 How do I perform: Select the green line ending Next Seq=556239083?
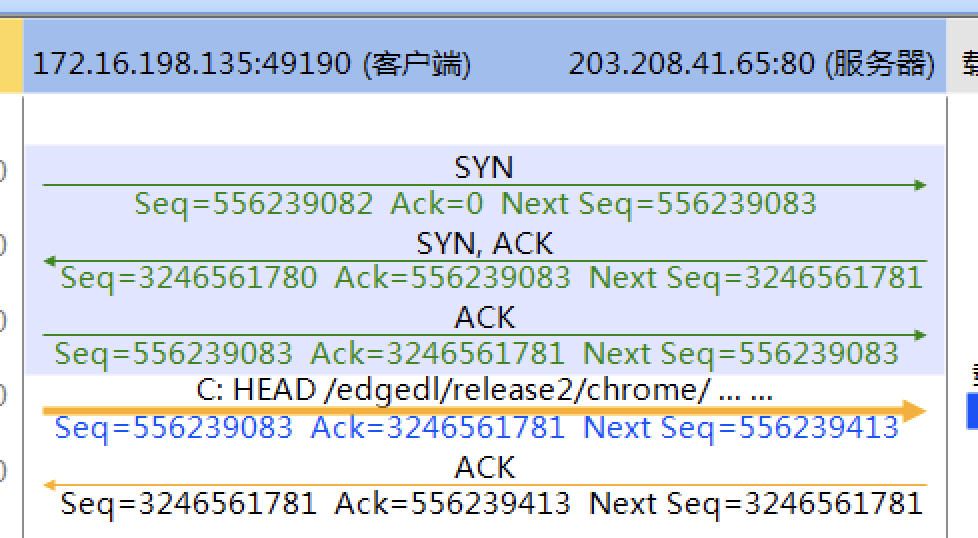(x=476, y=353)
